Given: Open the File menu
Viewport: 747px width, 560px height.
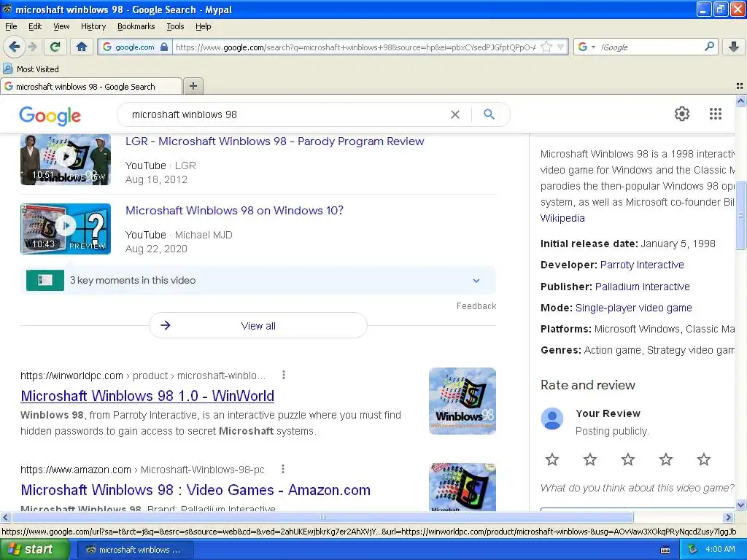Looking at the screenshot, I should pyautogui.click(x=11, y=26).
